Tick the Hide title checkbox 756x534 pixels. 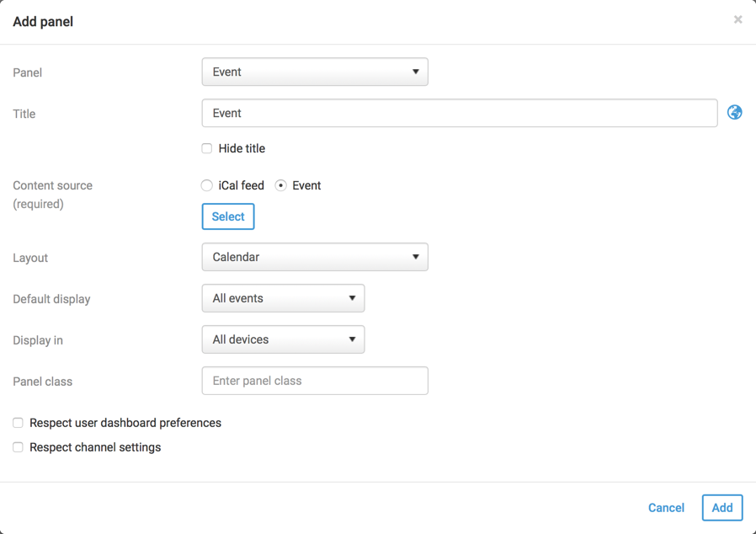207,148
